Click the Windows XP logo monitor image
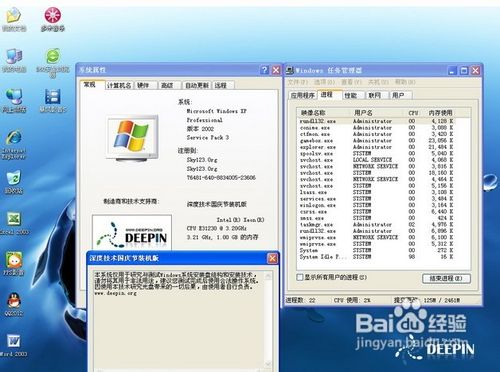The width and height of the screenshot is (500, 372). pyautogui.click(x=132, y=138)
